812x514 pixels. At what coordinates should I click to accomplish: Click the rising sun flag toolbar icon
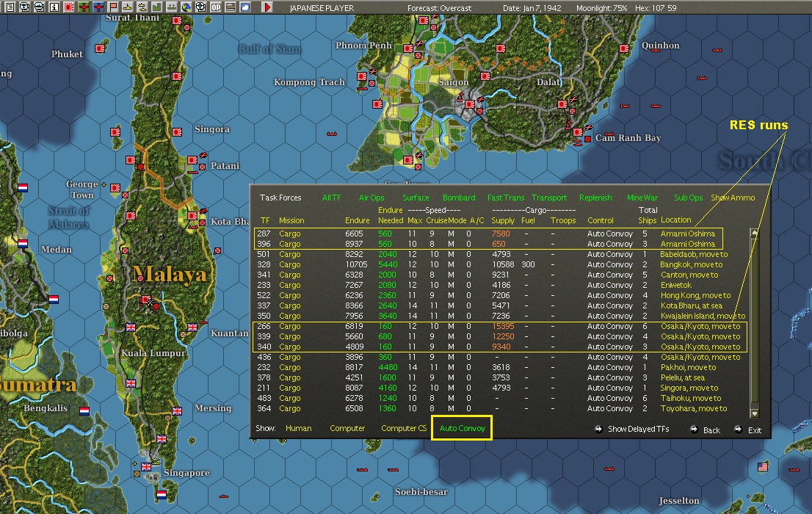[x=68, y=7]
